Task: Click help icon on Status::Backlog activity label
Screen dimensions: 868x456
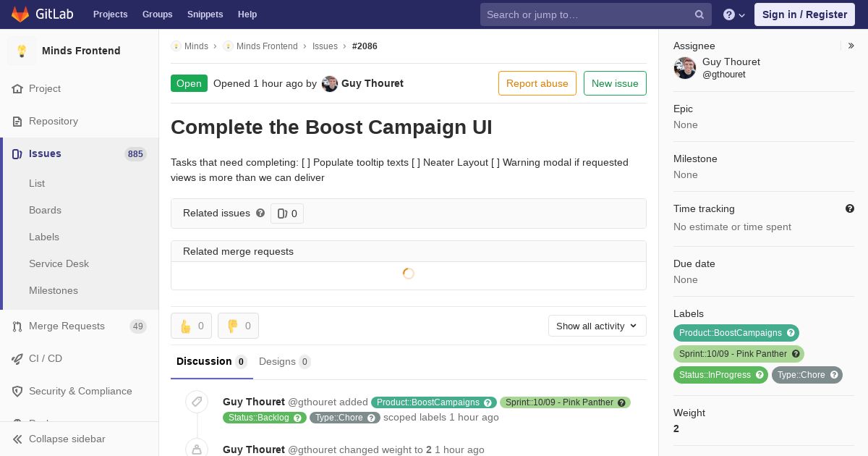Action: coord(298,418)
